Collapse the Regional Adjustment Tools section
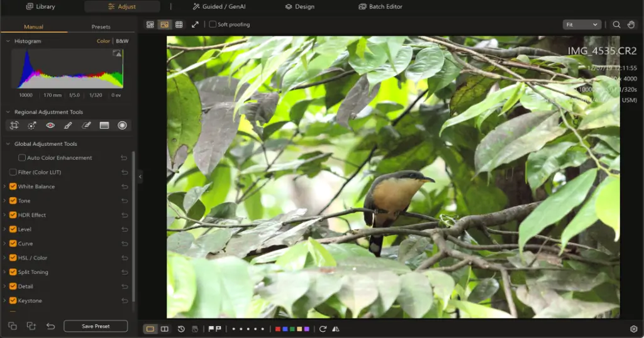 pos(8,112)
